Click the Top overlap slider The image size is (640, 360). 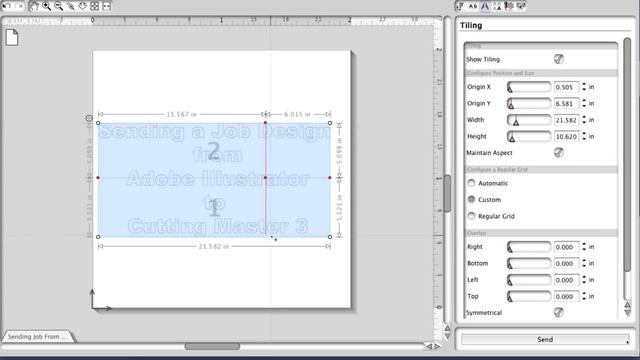coord(529,296)
